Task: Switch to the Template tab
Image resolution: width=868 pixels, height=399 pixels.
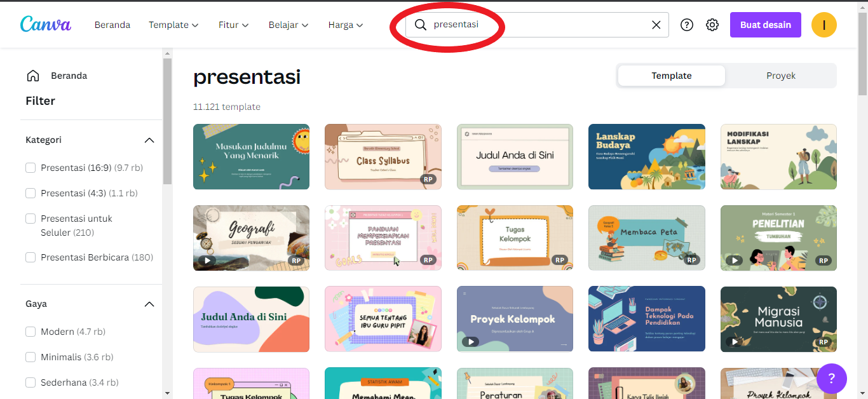Action: tap(672, 76)
